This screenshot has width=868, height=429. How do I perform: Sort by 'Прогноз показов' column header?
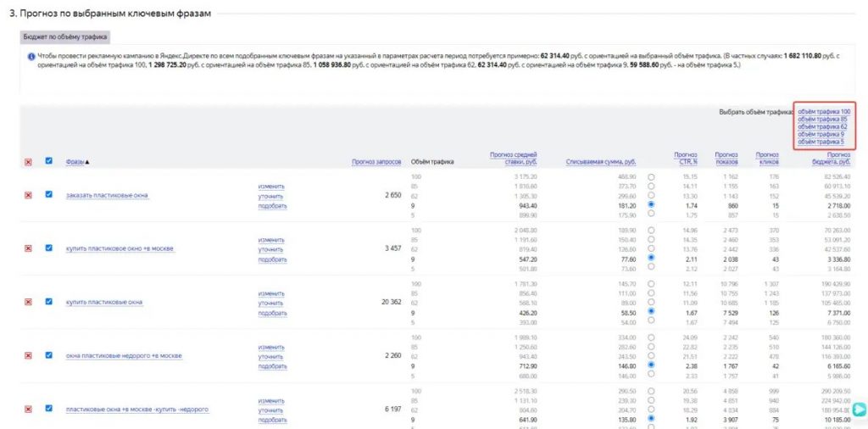click(x=726, y=159)
